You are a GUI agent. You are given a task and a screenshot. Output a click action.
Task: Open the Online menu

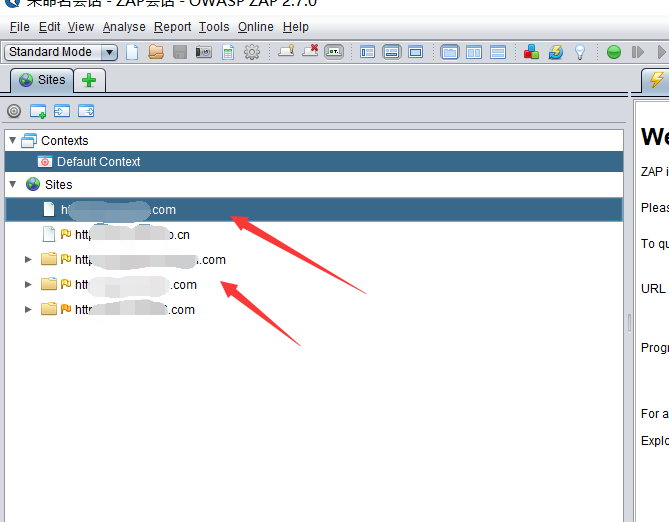point(256,27)
